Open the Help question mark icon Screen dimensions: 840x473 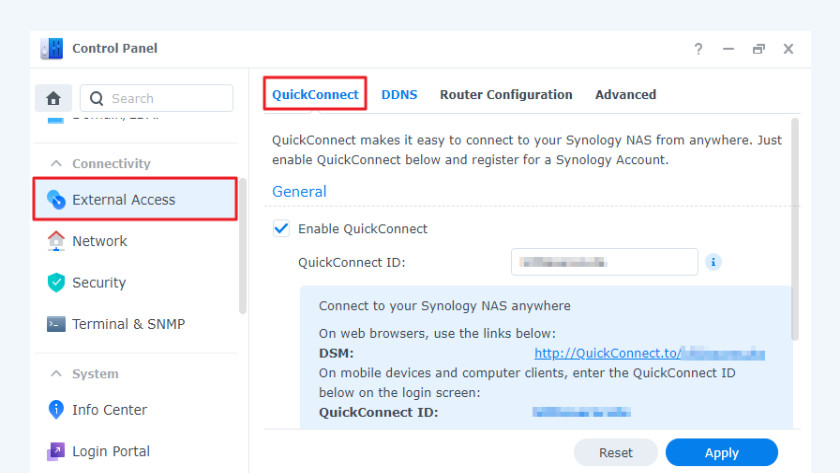point(698,49)
